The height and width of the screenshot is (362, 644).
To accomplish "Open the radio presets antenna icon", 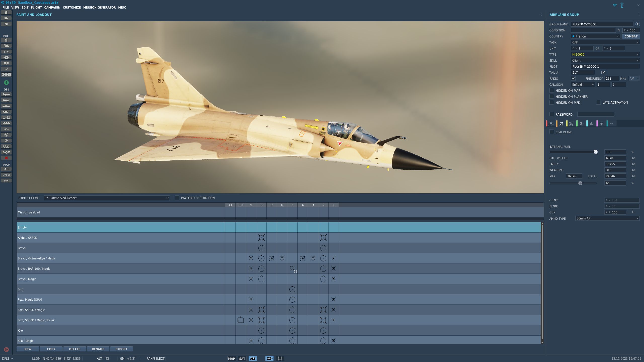I will 601,124.
